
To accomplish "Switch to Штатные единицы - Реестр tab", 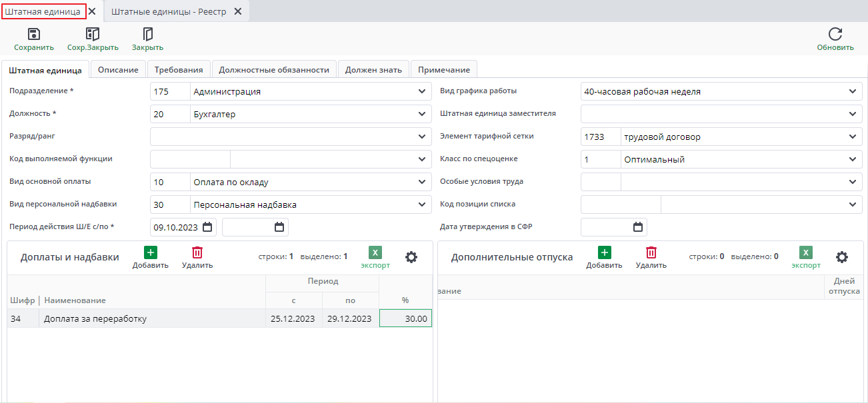I will click(x=168, y=12).
